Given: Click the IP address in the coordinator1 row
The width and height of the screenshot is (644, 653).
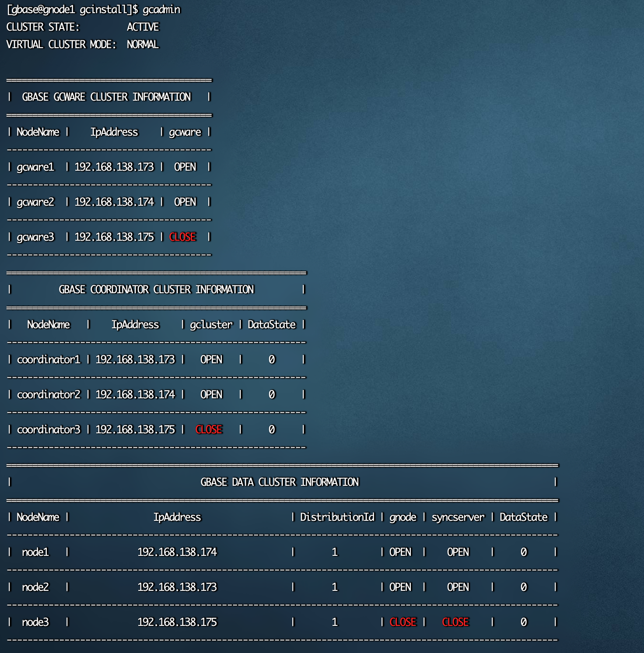Looking at the screenshot, I should tap(135, 360).
